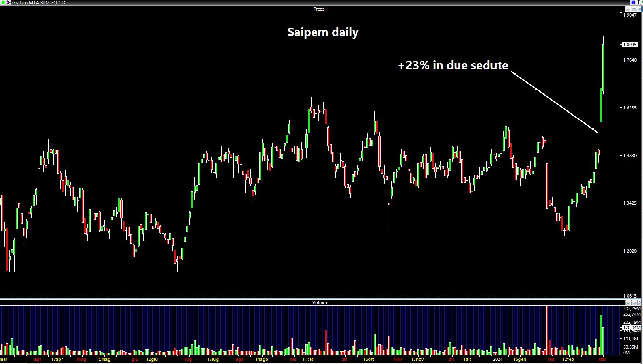This screenshot has width=643, height=364.
Task: Click the 11set date marker on time axis
Action: [x=308, y=359]
